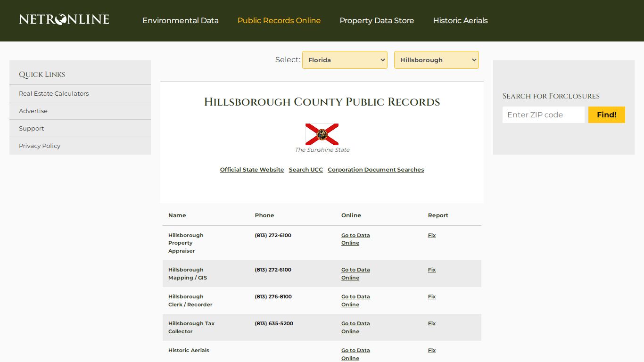Click the Online column header

coord(351,215)
